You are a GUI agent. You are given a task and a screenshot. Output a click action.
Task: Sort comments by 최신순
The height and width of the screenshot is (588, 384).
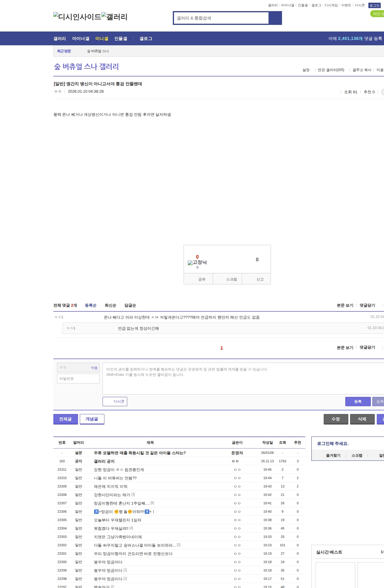[110, 305]
